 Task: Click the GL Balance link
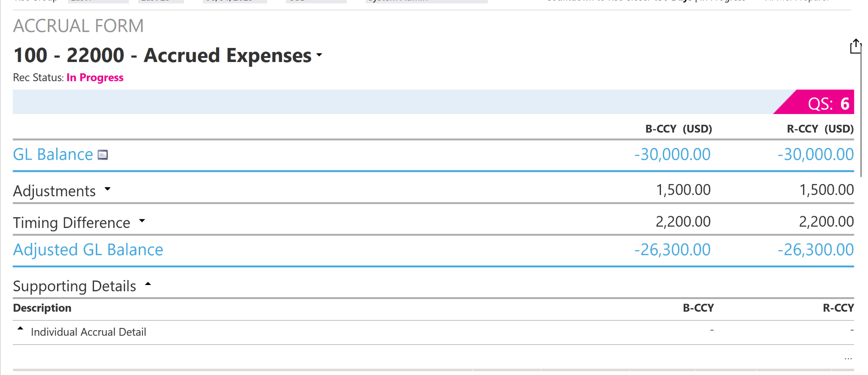53,155
